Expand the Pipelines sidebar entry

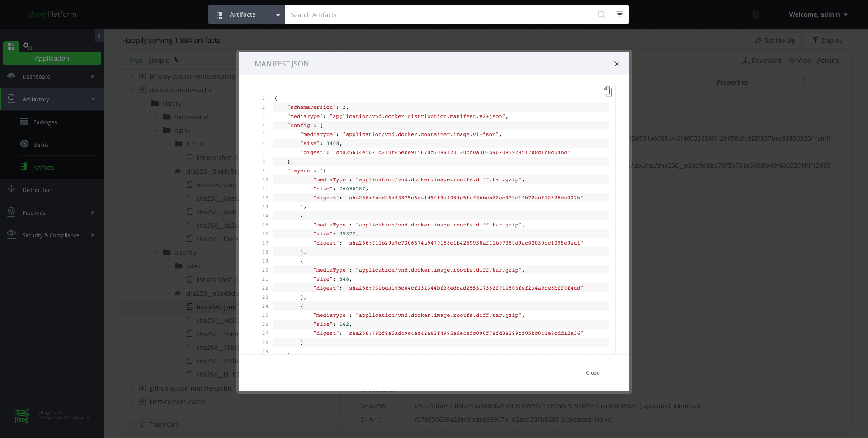(x=34, y=212)
